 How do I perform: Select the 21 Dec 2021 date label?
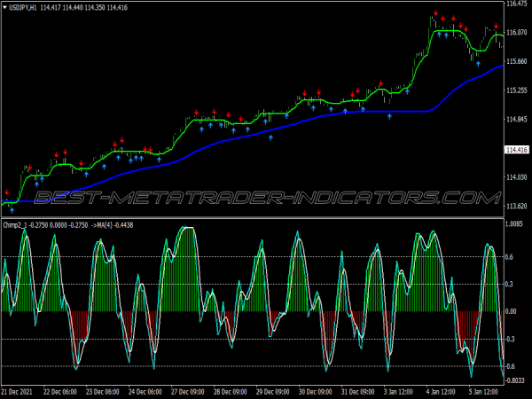22,391
